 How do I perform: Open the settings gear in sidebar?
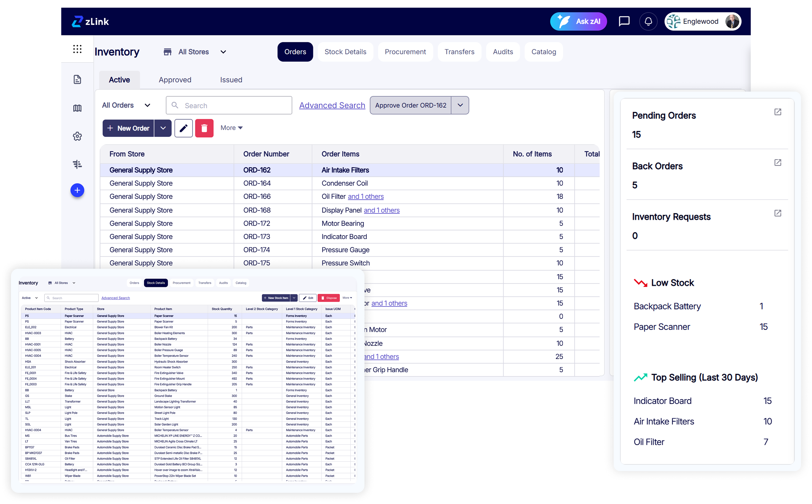[x=77, y=136]
